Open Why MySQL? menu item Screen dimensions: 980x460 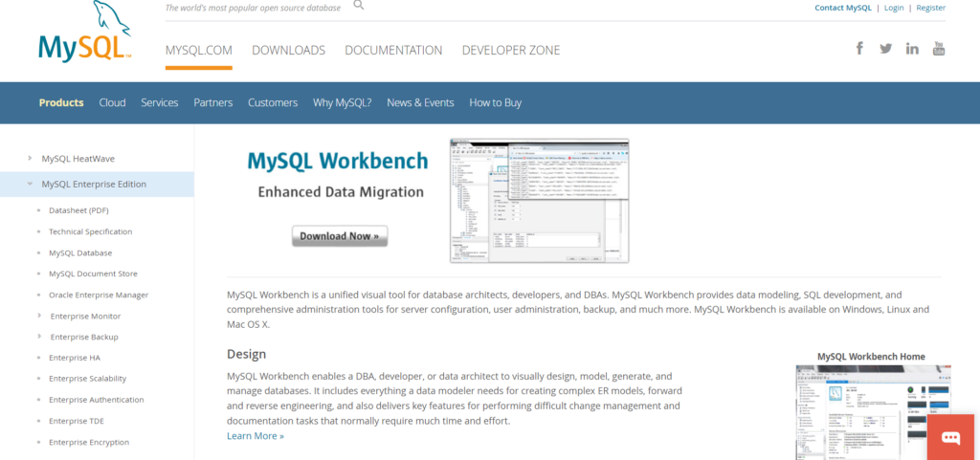[343, 102]
